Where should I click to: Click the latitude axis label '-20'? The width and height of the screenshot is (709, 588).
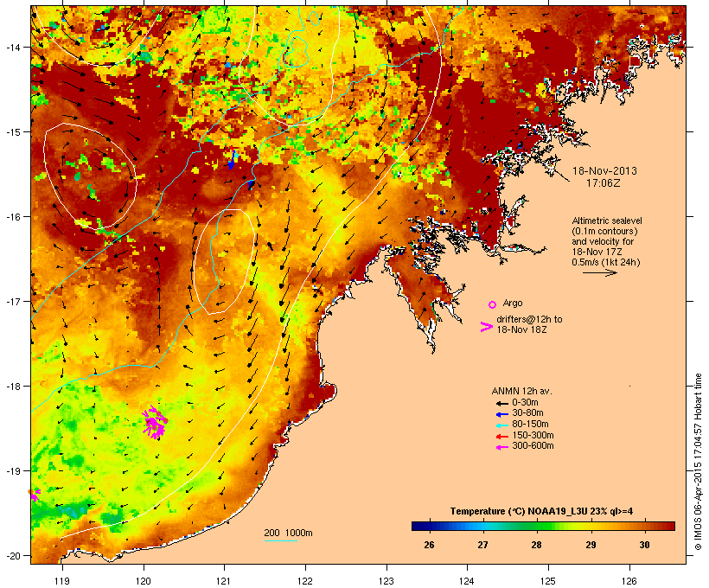click(12, 556)
